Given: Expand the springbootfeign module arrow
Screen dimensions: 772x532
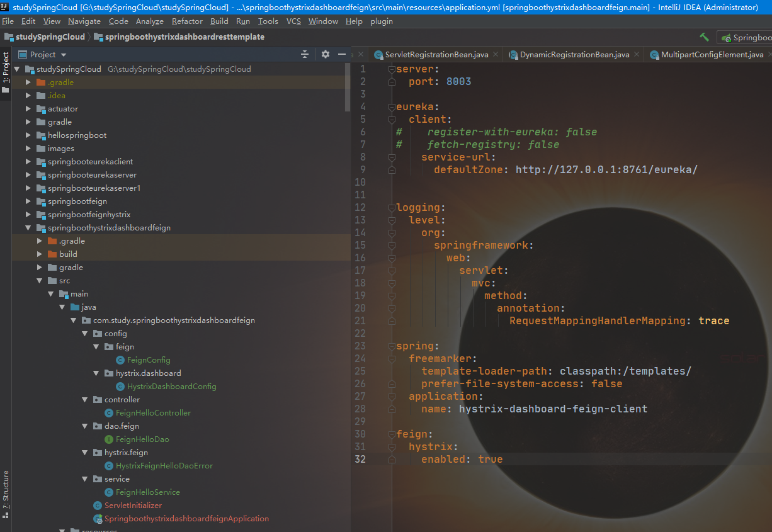Looking at the screenshot, I should [x=28, y=201].
